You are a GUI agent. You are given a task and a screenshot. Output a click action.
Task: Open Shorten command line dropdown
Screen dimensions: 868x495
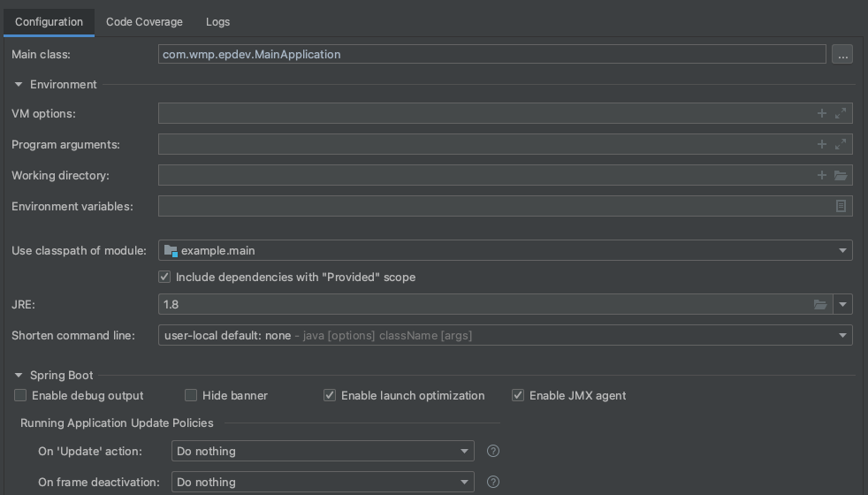[505, 336]
